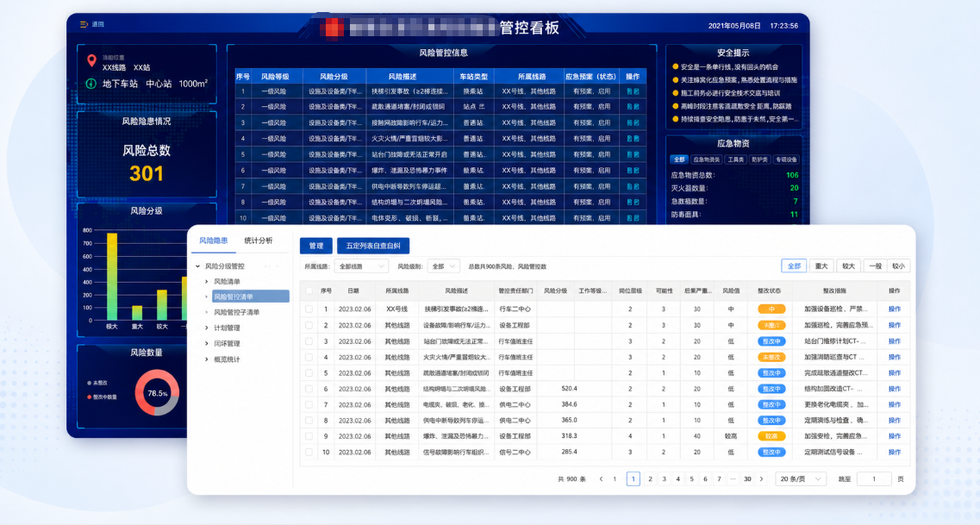The width and height of the screenshot is (980, 525).
Task: Click the document icon in dashboard row 2 操作
Action: click(x=629, y=107)
